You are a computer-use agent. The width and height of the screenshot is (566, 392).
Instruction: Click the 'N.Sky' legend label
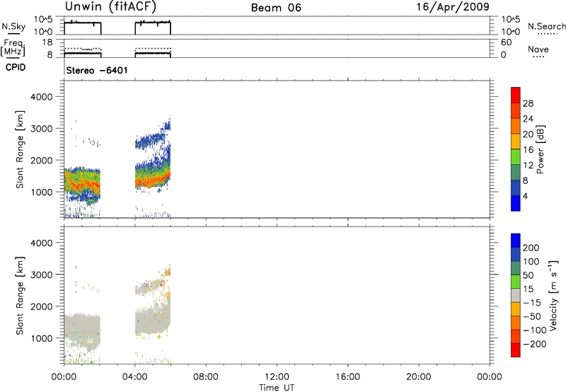coord(13,26)
